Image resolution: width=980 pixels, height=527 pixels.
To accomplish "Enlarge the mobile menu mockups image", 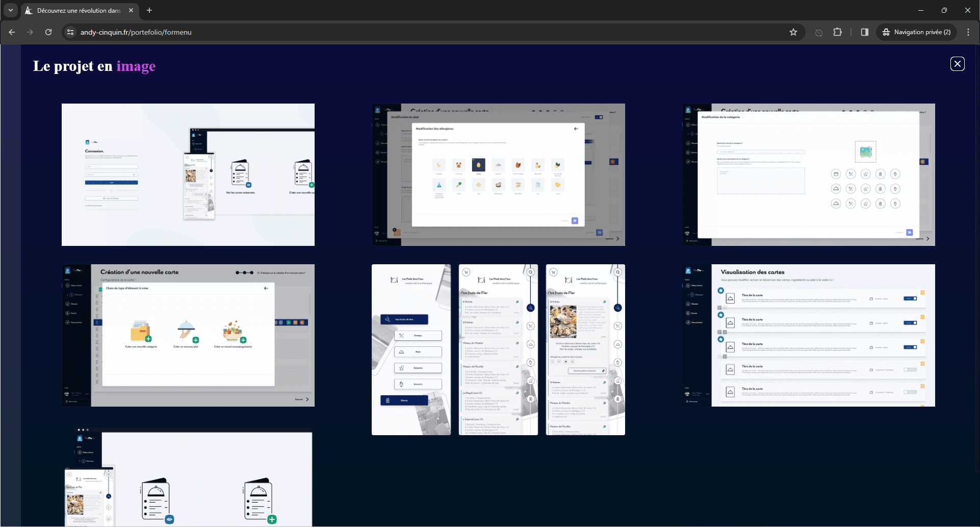I will click(498, 349).
